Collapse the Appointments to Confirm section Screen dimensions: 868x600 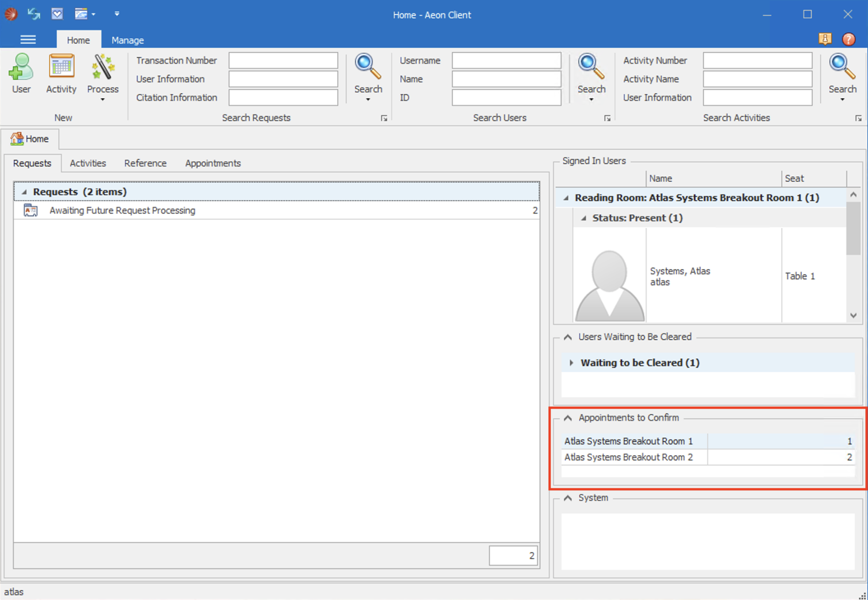pyautogui.click(x=567, y=417)
